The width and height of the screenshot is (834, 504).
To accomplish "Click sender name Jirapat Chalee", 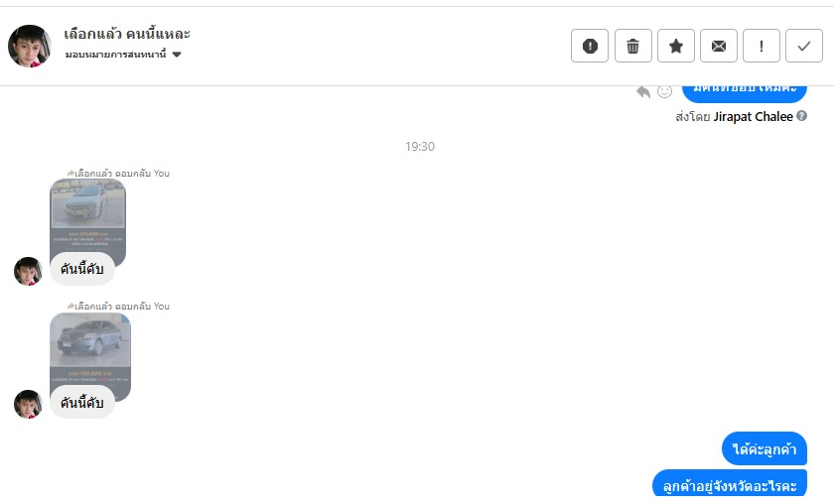I will click(753, 116).
